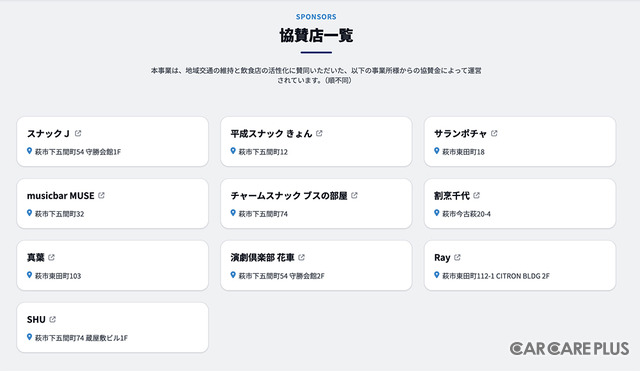Open the スナック J sponsor title
The width and height of the screenshot is (640, 371).
click(48, 133)
